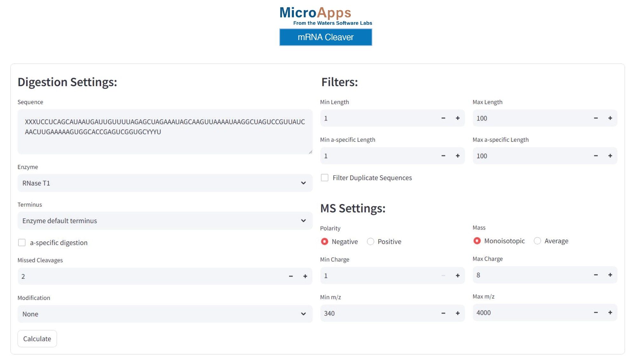Select Positive polarity radio button
636x364 pixels.
[370, 241]
